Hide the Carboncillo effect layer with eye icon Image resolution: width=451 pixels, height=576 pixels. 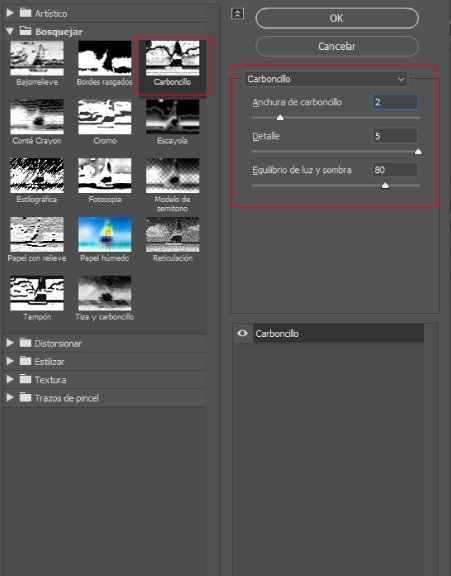(x=242, y=333)
